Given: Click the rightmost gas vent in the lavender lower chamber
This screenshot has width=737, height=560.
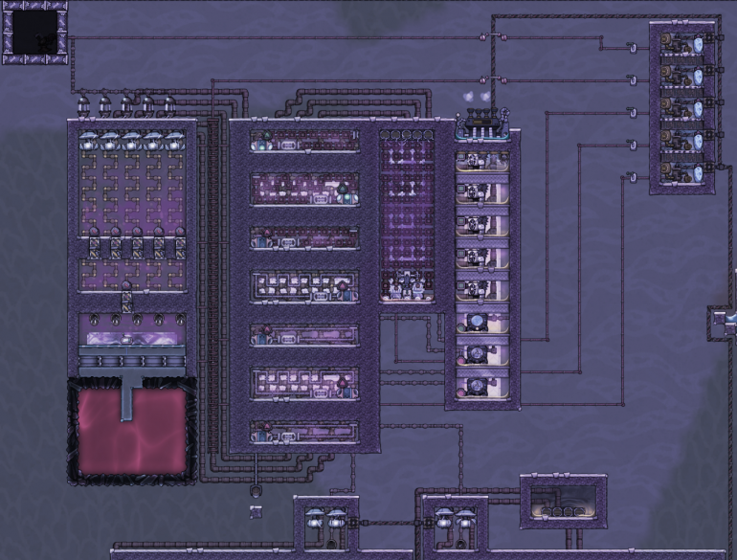Looking at the screenshot, I should 181,320.
